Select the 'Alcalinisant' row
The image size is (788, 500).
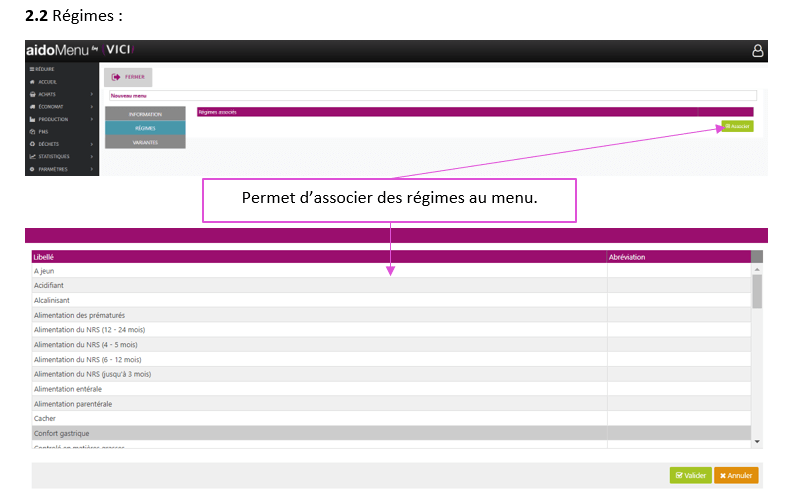click(x=391, y=300)
